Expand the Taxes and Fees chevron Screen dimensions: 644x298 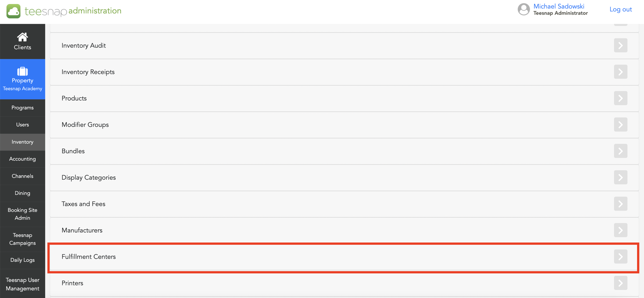620,204
